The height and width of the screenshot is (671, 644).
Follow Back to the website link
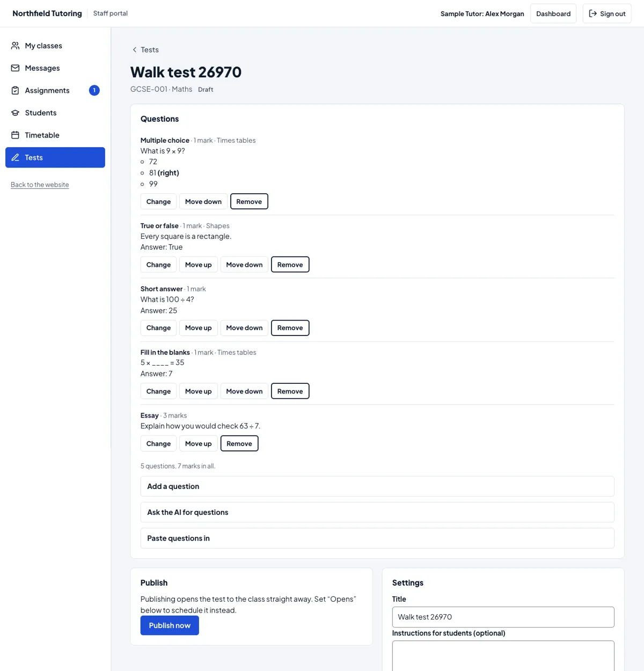pos(40,185)
